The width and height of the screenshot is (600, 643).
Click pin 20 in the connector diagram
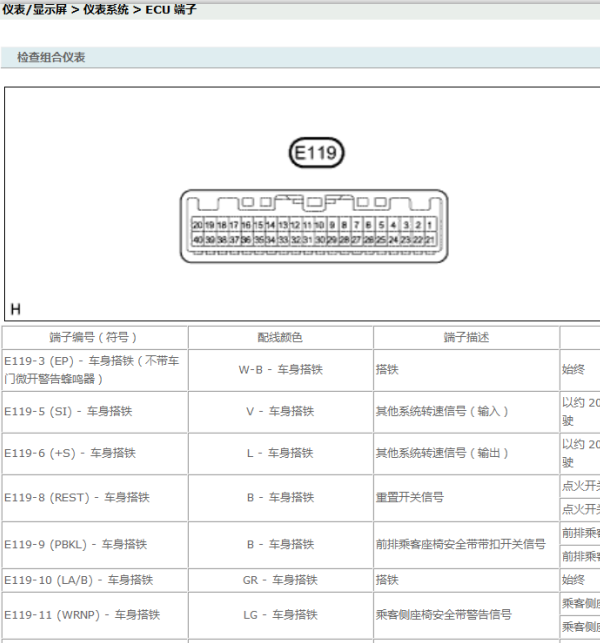198,225
